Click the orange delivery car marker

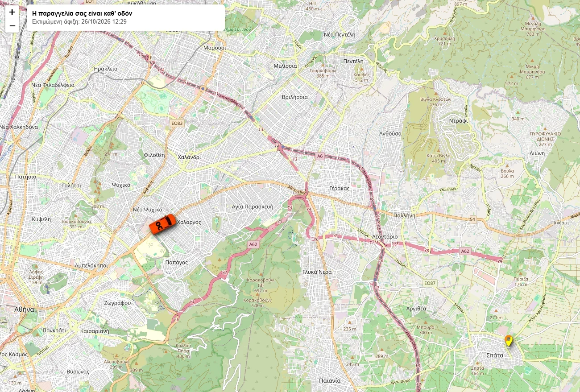point(162,224)
